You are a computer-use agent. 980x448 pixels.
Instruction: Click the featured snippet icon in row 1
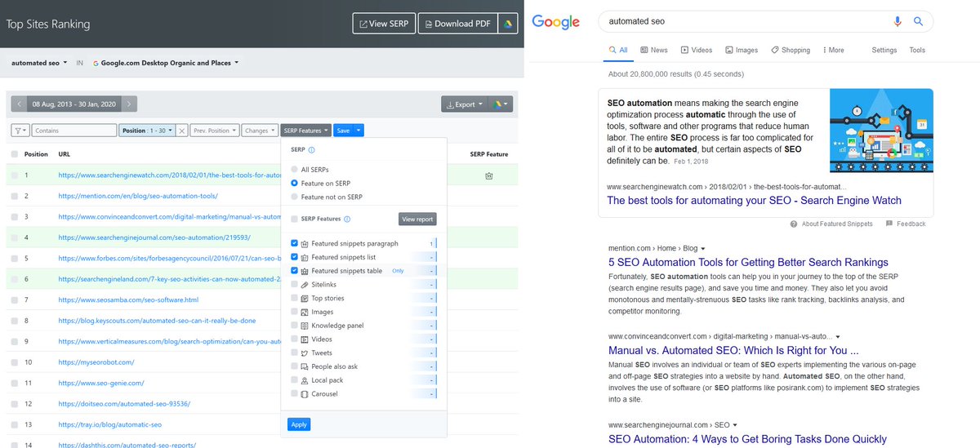488,175
